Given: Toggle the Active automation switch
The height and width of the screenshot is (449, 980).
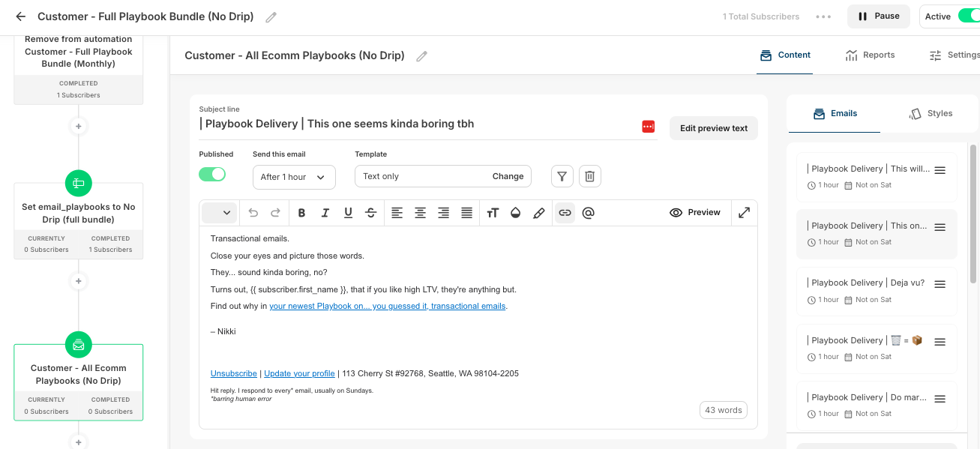Looking at the screenshot, I should [969, 16].
